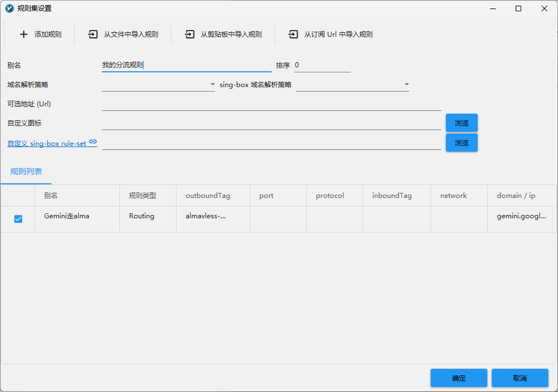
Task: Confirm with the 确定 button
Action: (x=458, y=378)
